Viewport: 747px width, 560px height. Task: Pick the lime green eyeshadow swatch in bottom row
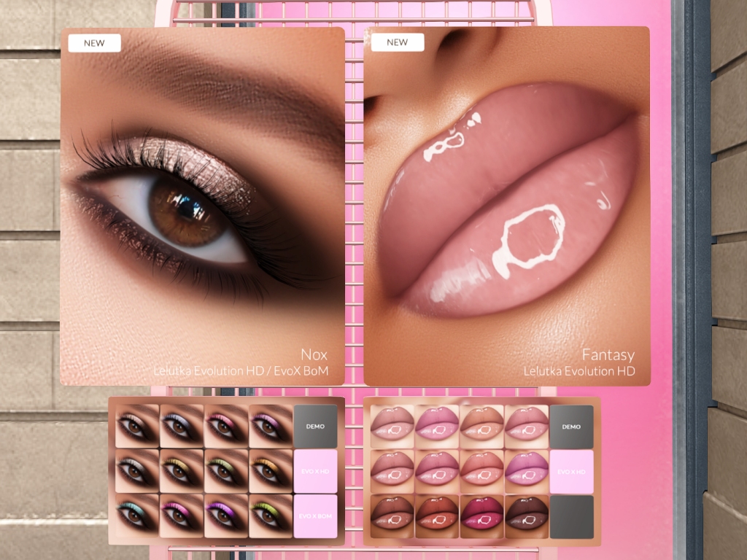coord(270,516)
